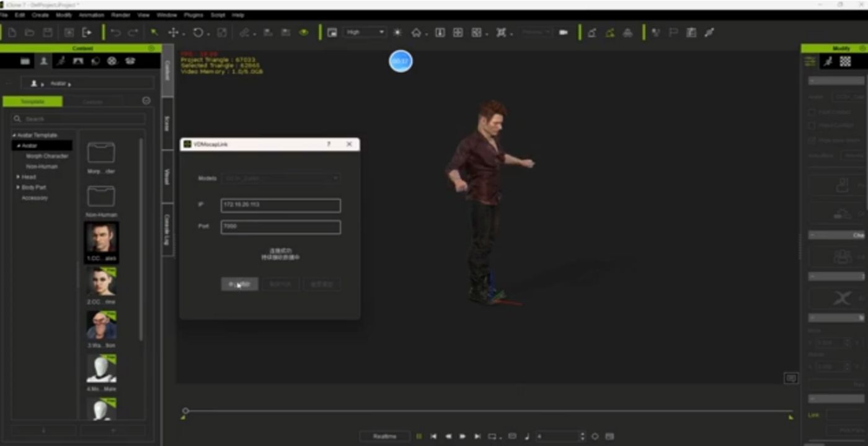Expand the Head tree node

(x=18, y=177)
